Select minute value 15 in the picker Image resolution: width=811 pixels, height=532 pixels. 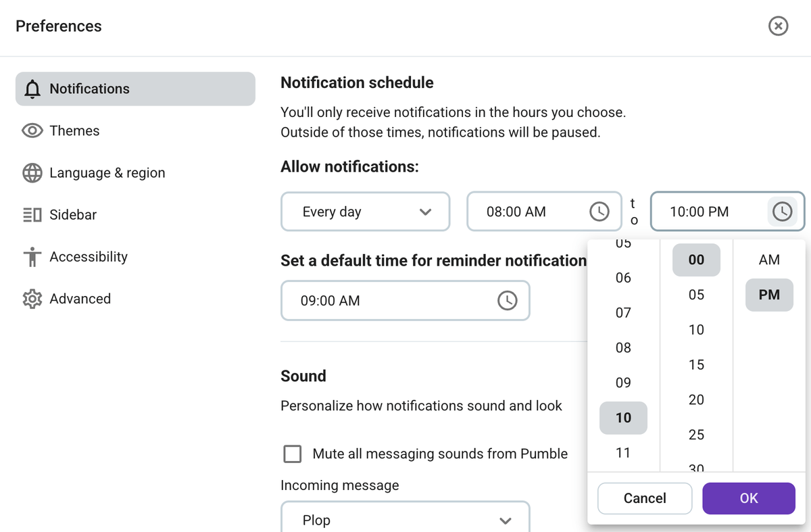coord(695,364)
